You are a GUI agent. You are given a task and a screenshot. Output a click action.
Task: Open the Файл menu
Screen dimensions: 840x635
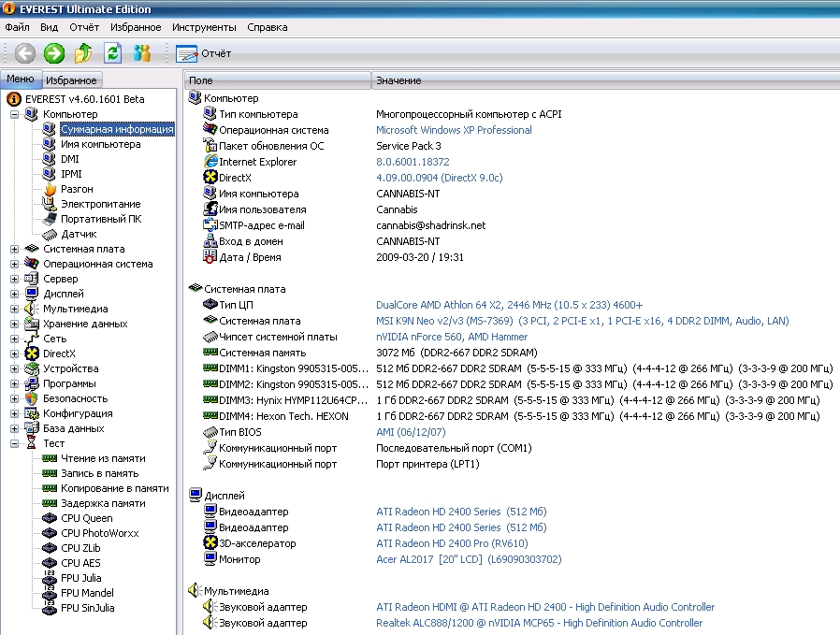17,27
